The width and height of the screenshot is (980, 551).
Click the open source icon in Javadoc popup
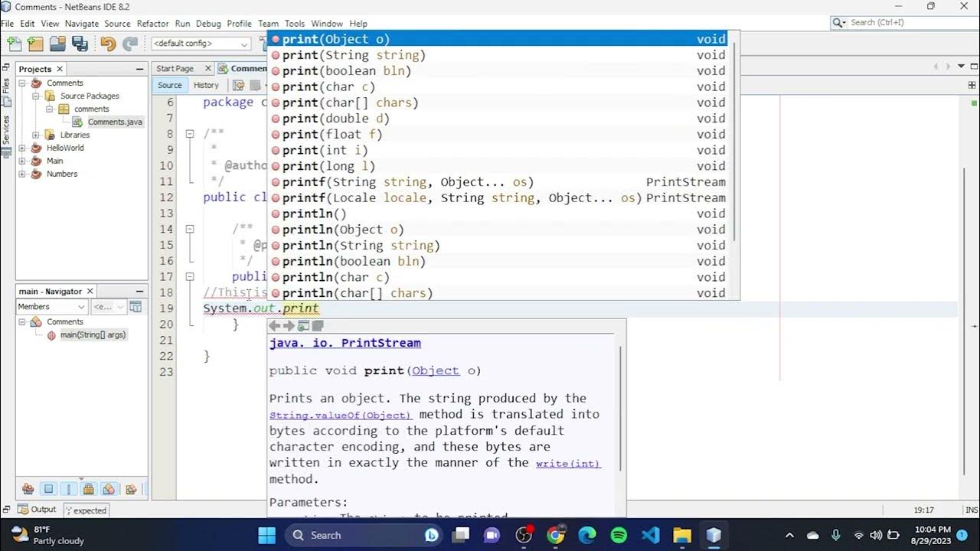click(x=318, y=326)
